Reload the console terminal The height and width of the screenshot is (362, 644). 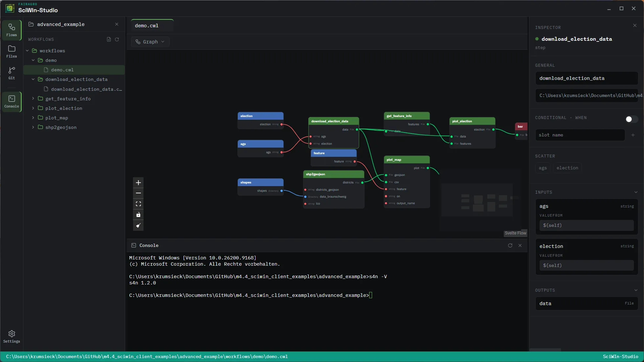510,245
